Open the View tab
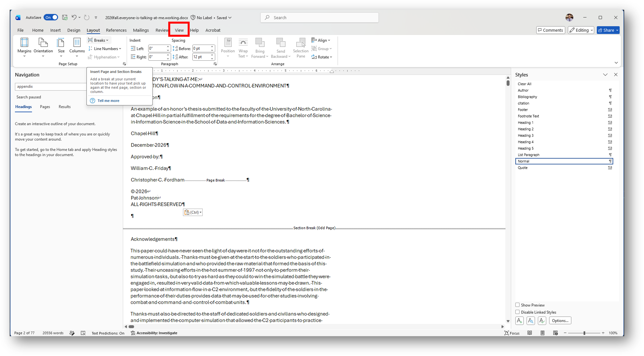This screenshot has width=644, height=356. coord(179,30)
